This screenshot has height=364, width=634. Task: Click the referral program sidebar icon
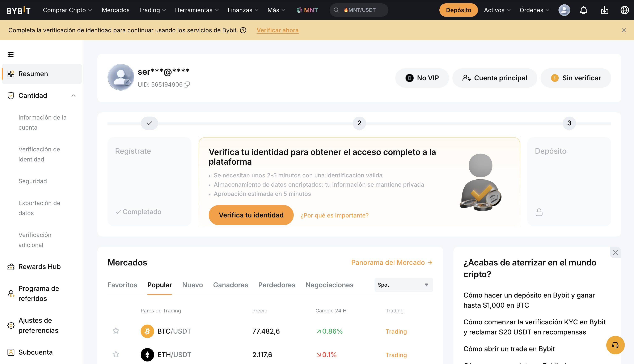click(x=11, y=294)
